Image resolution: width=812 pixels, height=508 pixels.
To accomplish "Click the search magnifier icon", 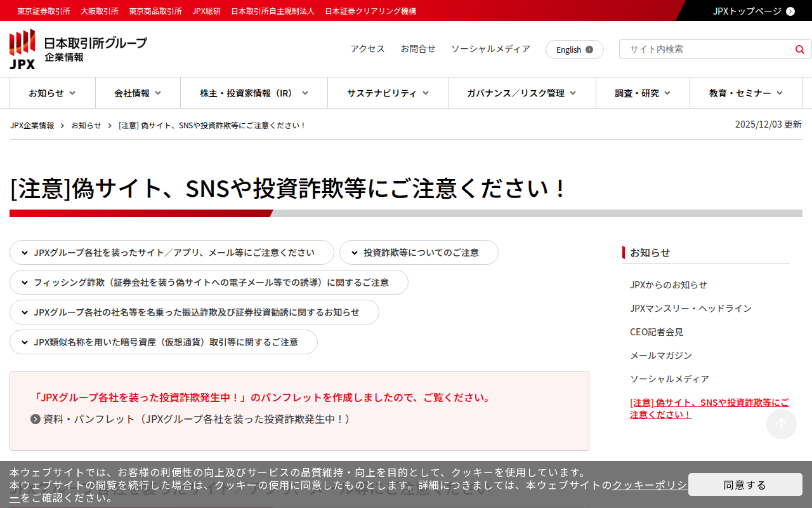I will tap(800, 50).
